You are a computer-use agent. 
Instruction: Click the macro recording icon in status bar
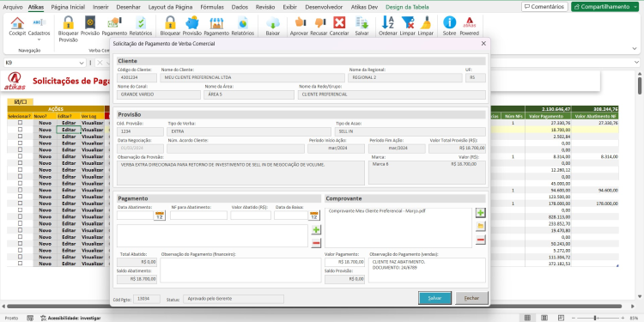(x=30, y=318)
